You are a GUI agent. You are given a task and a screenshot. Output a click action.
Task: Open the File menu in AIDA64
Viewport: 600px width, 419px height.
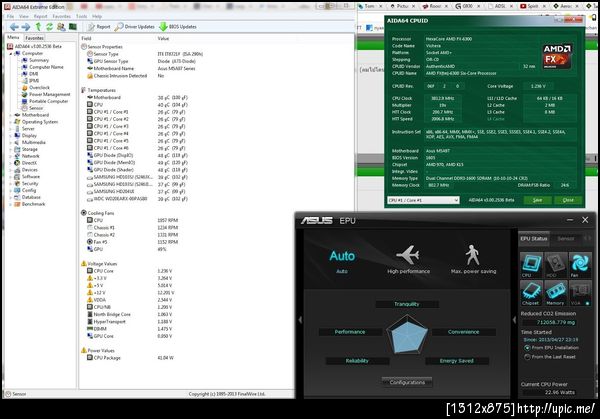point(10,16)
